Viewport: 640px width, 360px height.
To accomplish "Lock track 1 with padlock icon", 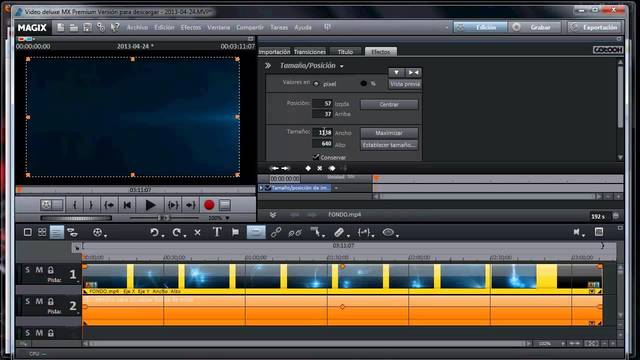I will point(51,270).
